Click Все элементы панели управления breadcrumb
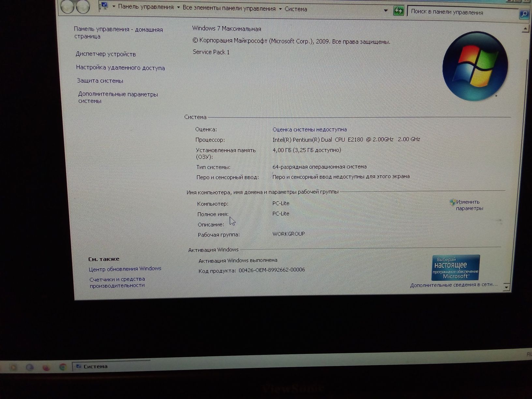The image size is (532, 399). pos(229,8)
